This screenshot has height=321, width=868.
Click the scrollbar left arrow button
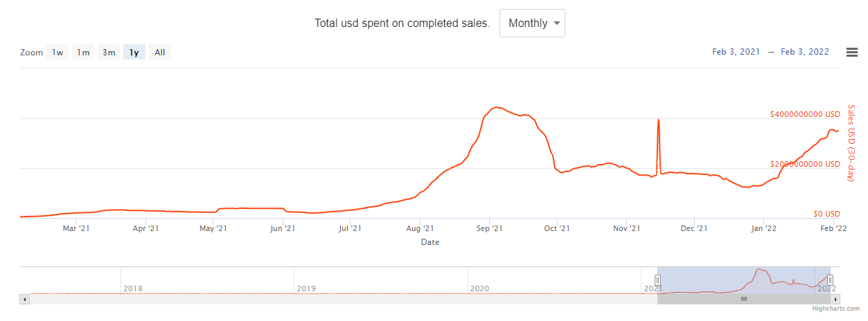[25, 300]
